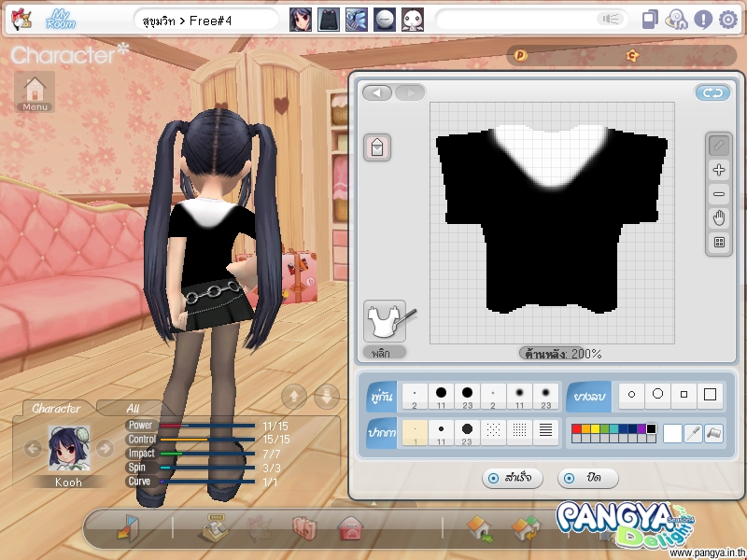Click the ปิด close button
Viewport: 747px width, 560px height.
click(x=588, y=478)
